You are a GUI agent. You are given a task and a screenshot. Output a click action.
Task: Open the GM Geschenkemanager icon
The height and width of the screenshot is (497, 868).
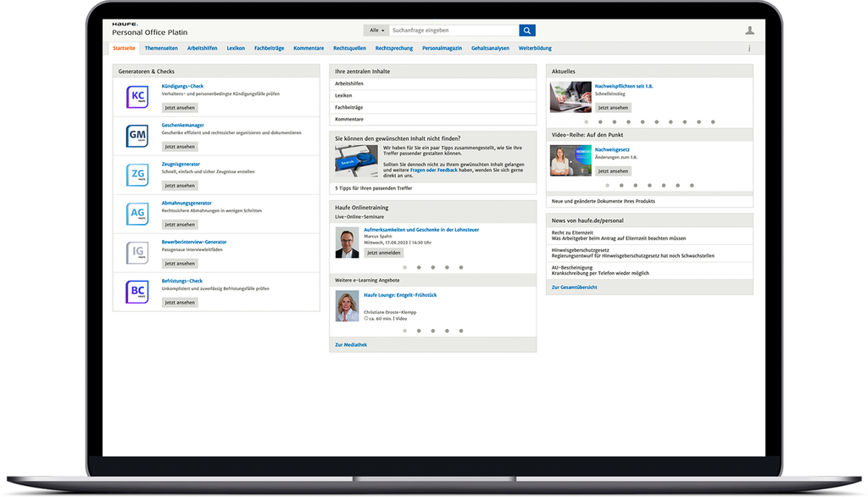pos(137,136)
